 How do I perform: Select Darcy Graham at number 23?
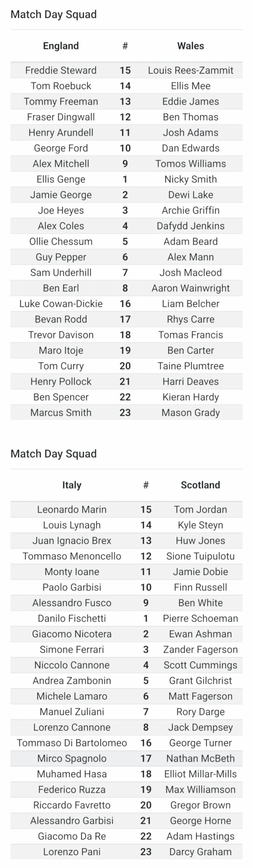coord(200,852)
